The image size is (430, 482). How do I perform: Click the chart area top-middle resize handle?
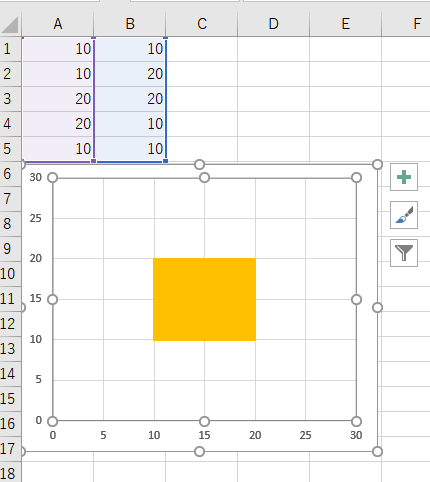click(x=199, y=164)
